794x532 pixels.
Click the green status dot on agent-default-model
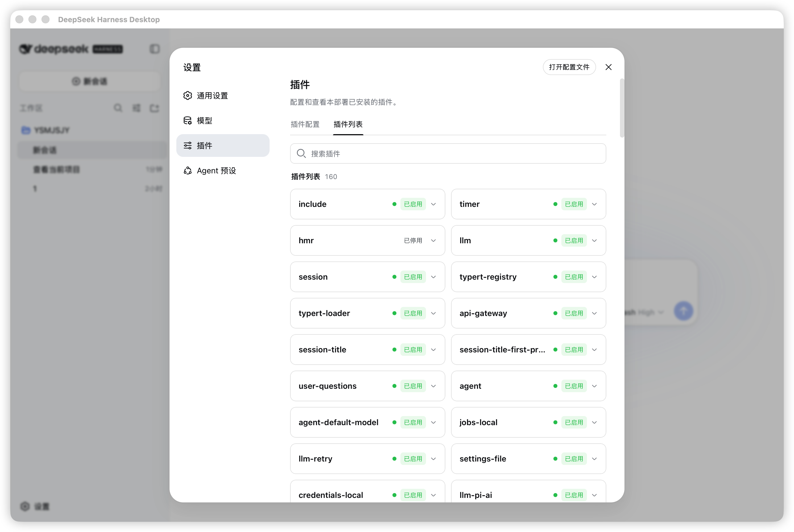(394, 422)
